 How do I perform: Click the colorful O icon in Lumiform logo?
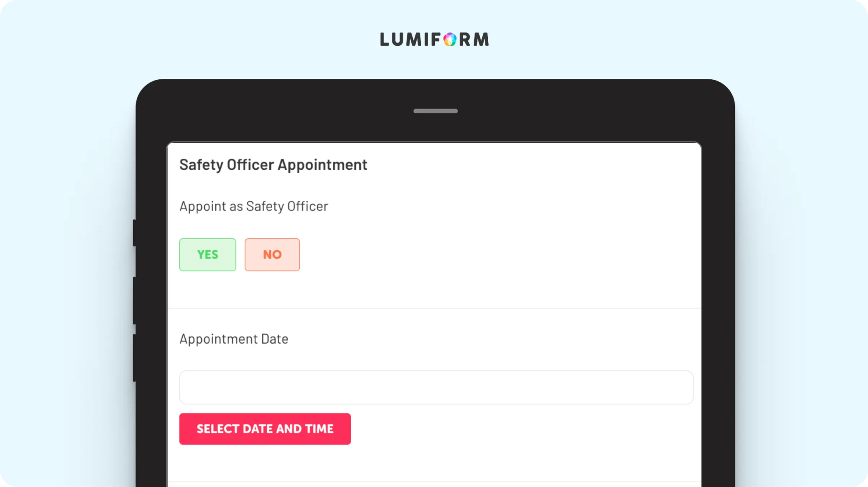[450, 39]
